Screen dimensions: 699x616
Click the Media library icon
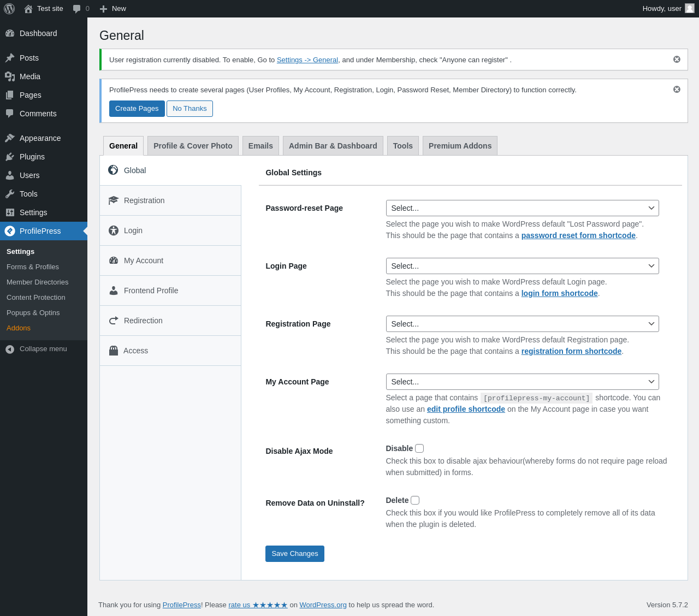click(x=10, y=76)
